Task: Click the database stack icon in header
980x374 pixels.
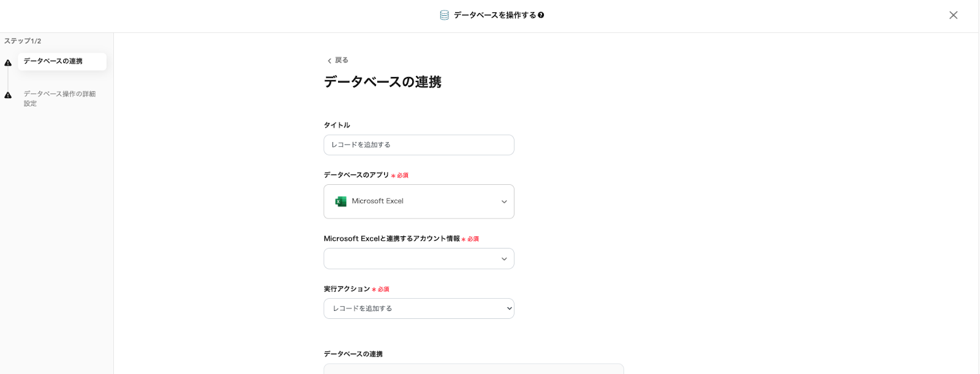Action: [444, 15]
